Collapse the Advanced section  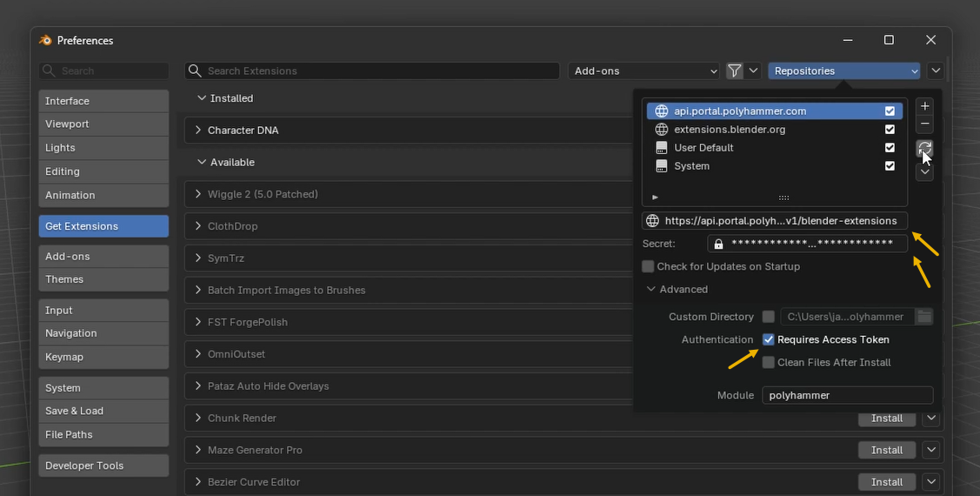(650, 290)
